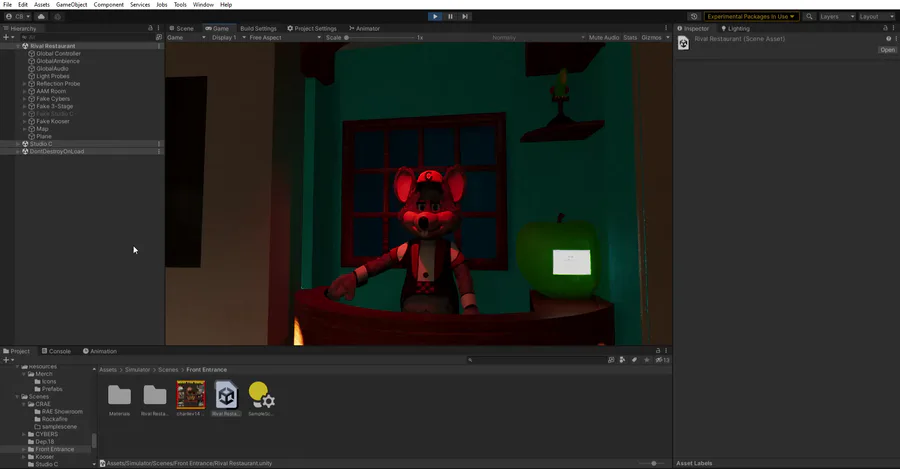Click the Game view Scale slider
This screenshot has width=900, height=469.
379,37
